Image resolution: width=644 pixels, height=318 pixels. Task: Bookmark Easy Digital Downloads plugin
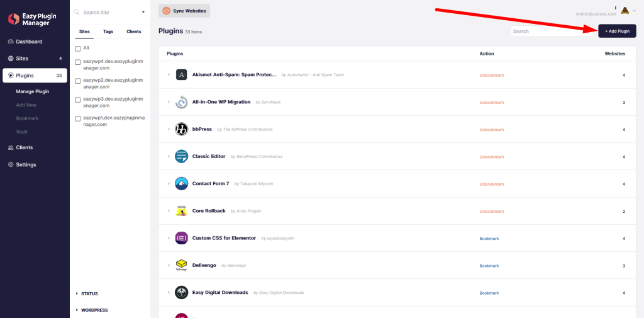click(489, 293)
